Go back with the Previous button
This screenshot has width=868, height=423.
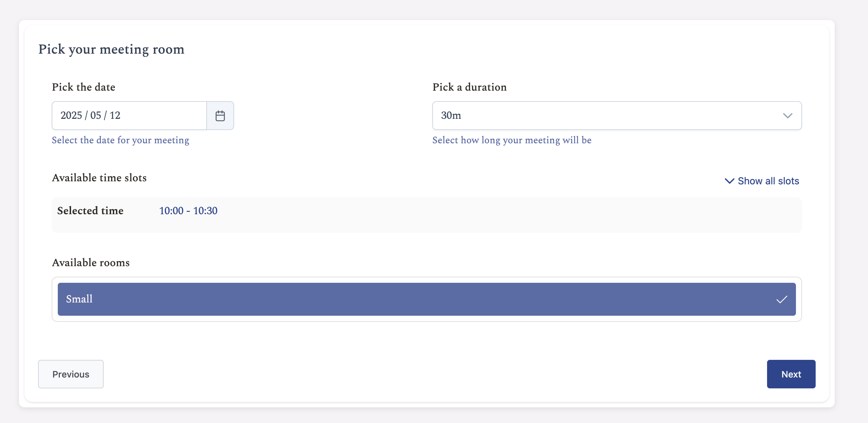(x=71, y=374)
